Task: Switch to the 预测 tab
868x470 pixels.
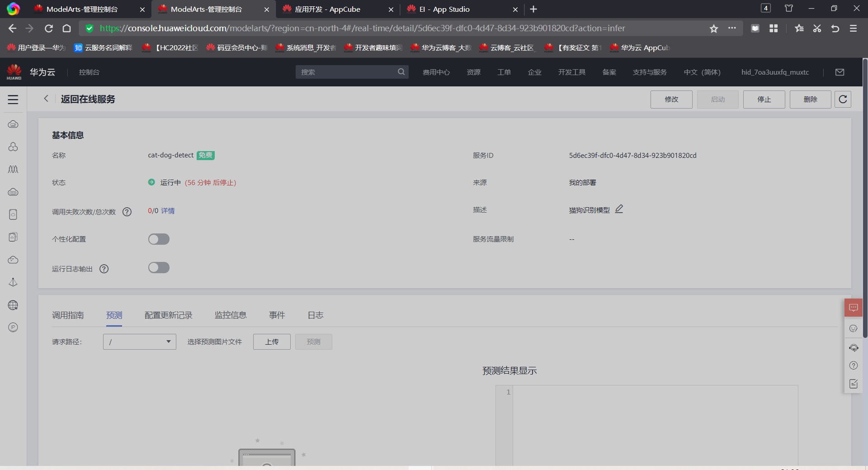Action: pyautogui.click(x=114, y=315)
